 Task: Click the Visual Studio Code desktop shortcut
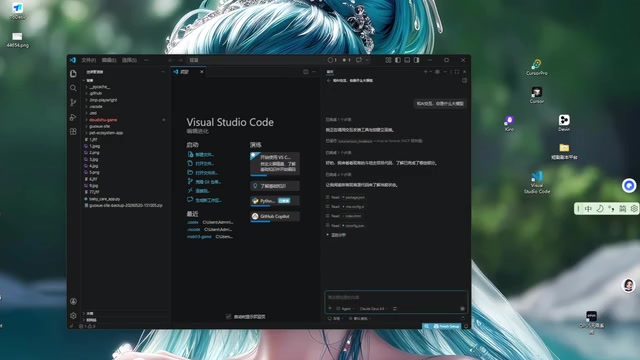click(537, 182)
